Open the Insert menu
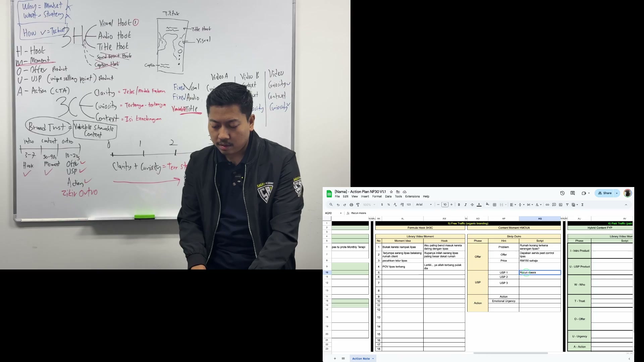This screenshot has width=644, height=362. coord(365,196)
